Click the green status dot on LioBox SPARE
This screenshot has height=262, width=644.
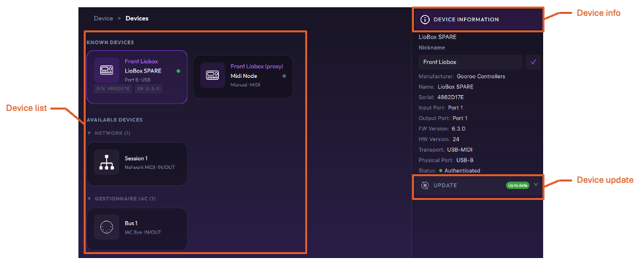point(178,71)
